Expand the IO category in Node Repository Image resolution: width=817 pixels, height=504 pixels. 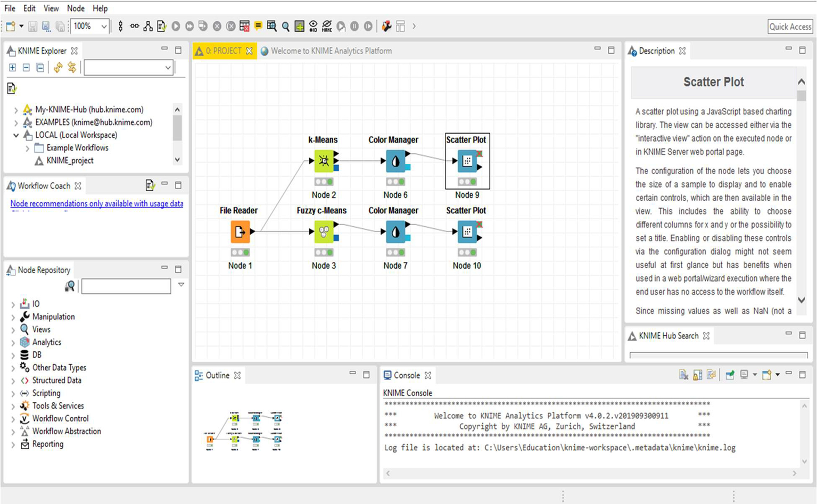tap(13, 304)
